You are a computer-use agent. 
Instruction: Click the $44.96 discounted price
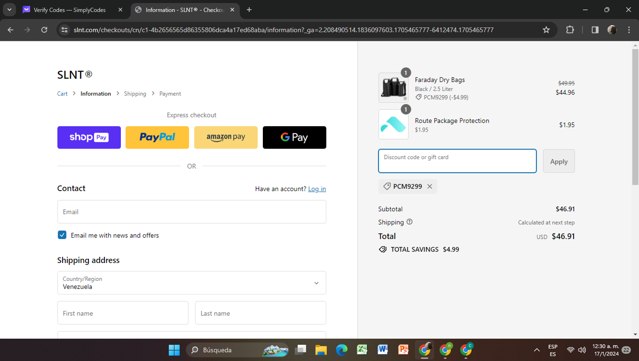coord(565,92)
